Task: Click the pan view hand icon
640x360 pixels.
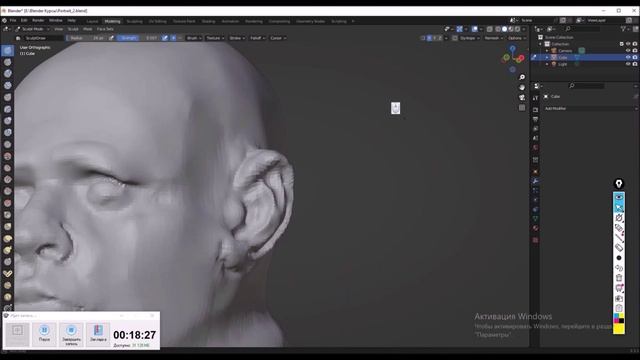Action: pos(522,87)
